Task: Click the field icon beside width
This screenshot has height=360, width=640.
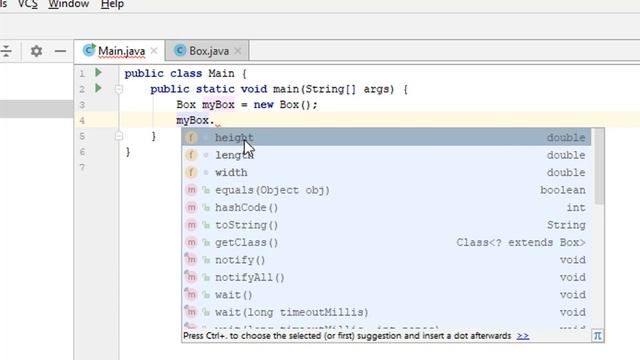Action: (x=191, y=173)
